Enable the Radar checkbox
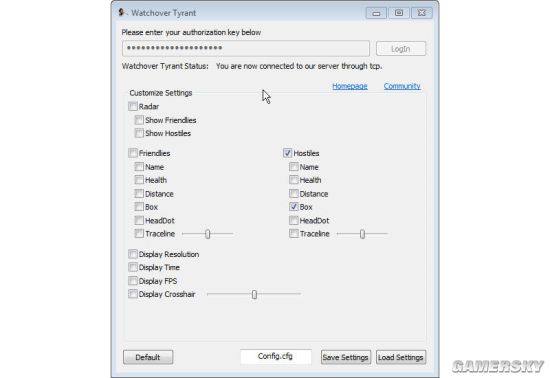Viewport: 550px width, 378px height. pos(133,106)
